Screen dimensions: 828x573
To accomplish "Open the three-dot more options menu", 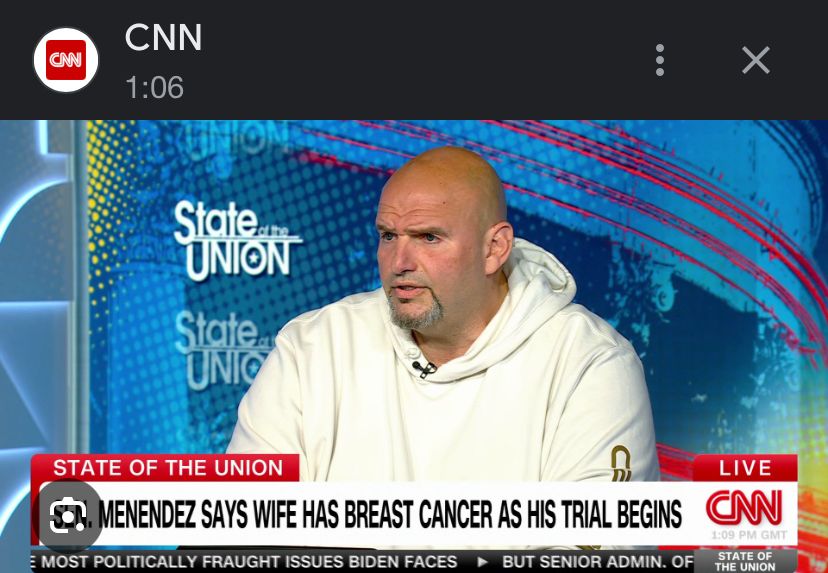I will [660, 60].
